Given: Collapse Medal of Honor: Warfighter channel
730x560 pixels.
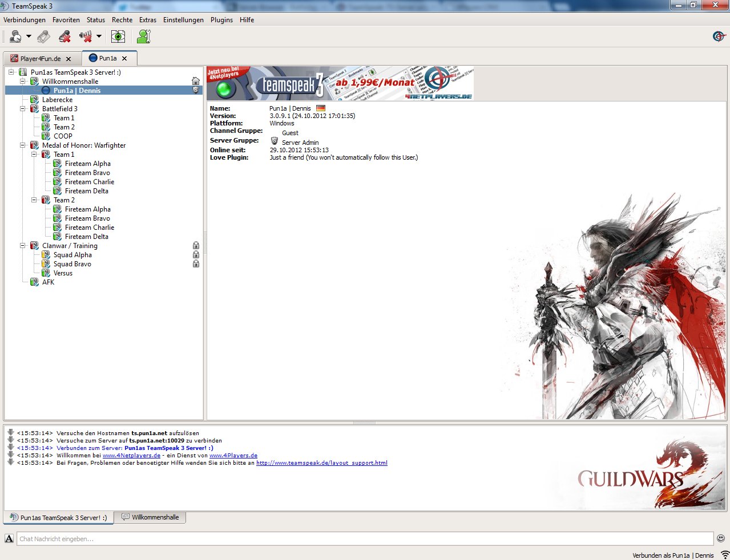Looking at the screenshot, I should click(23, 145).
